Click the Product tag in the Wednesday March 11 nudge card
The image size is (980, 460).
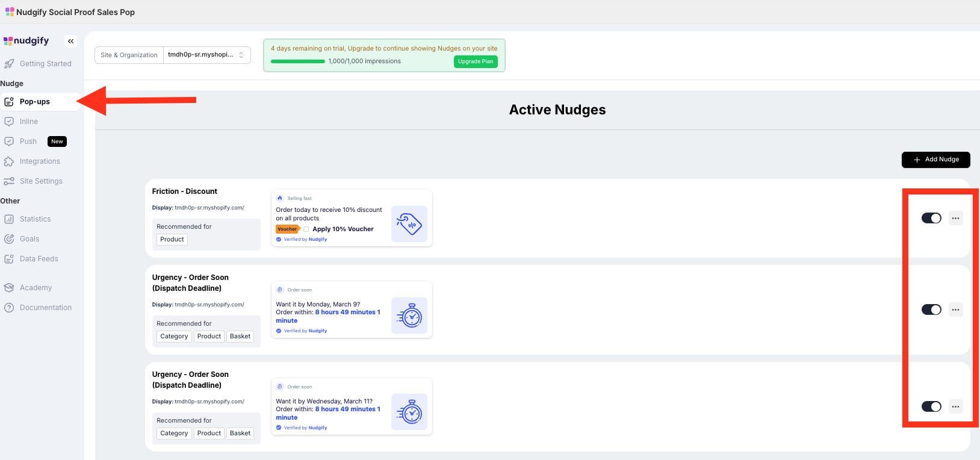coord(209,434)
